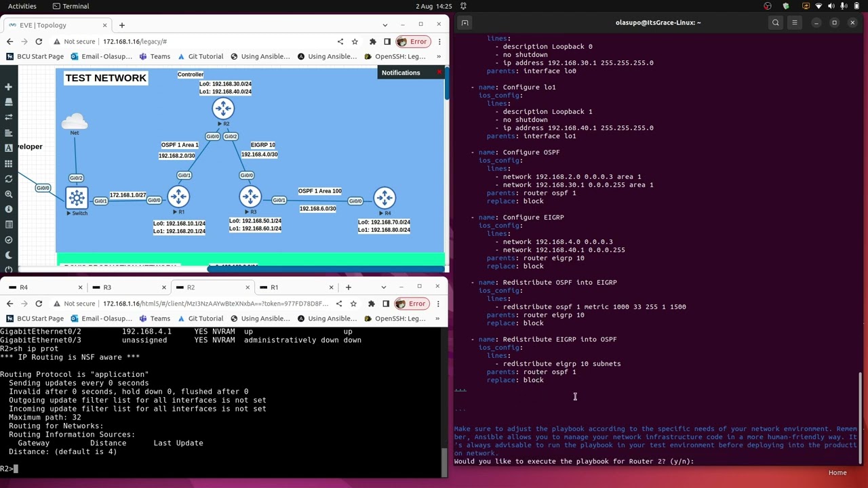This screenshot has height=488, width=868.
Task: Click the Net cloud node in topology
Action: pyautogui.click(x=75, y=122)
